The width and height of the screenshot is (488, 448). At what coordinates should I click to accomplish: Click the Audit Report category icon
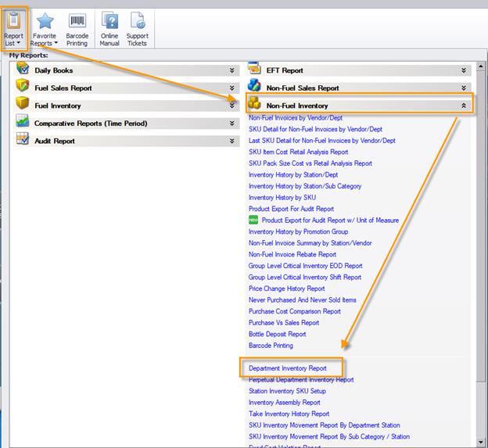coord(22,141)
